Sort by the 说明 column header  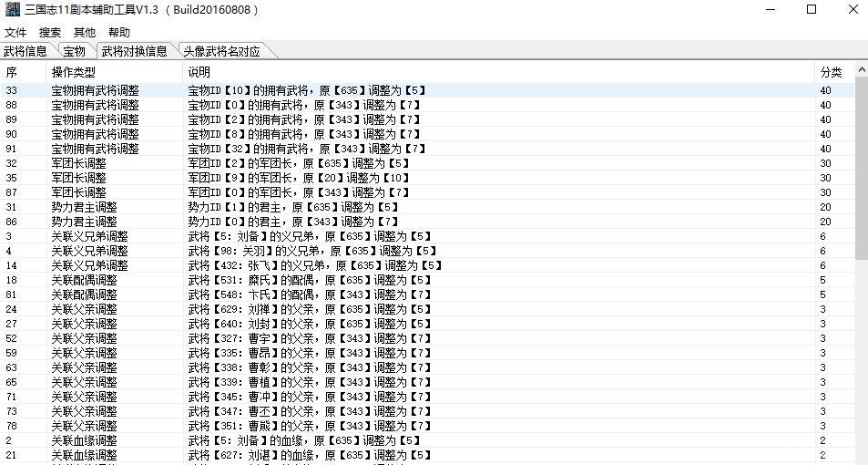tap(499, 72)
